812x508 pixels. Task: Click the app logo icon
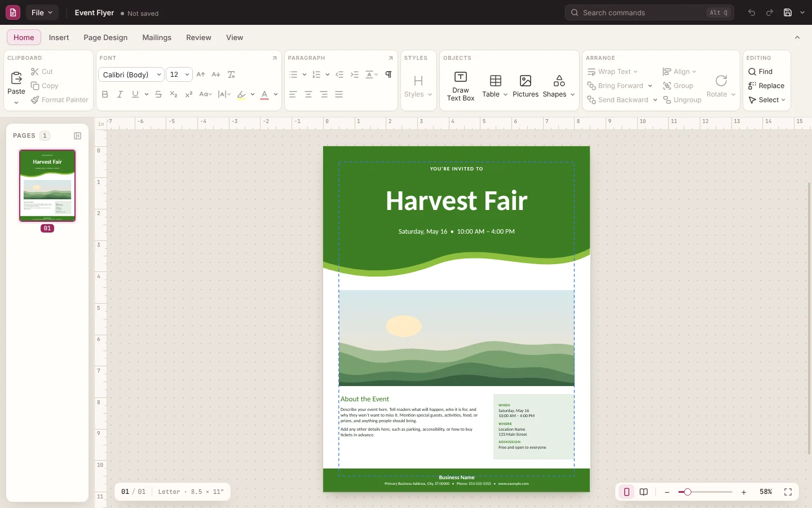click(13, 12)
